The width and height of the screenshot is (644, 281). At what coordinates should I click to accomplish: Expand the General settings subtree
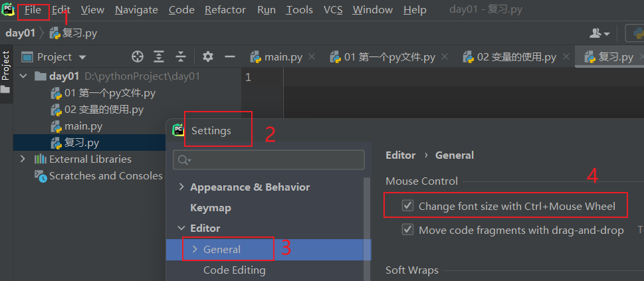pyautogui.click(x=194, y=249)
